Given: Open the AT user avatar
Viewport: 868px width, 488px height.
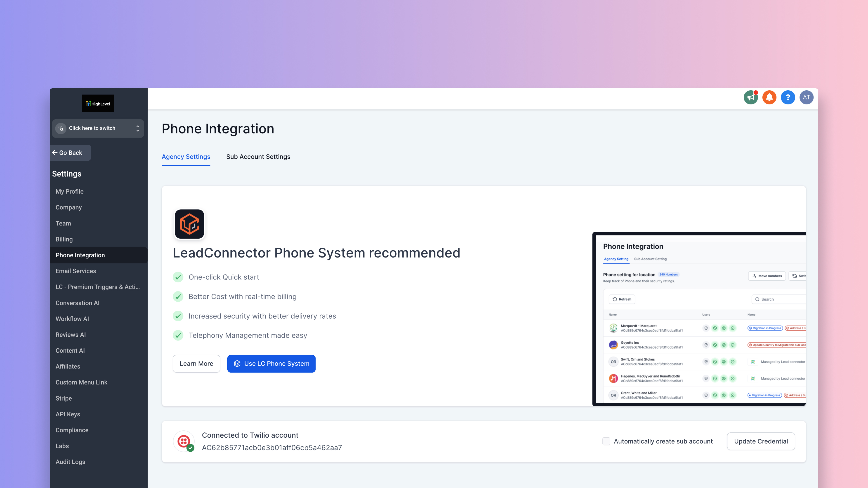Looking at the screenshot, I should (x=806, y=98).
